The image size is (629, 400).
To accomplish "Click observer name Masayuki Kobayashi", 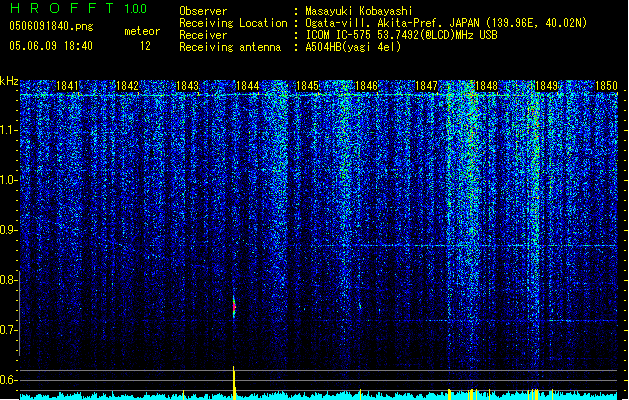I will tap(359, 11).
